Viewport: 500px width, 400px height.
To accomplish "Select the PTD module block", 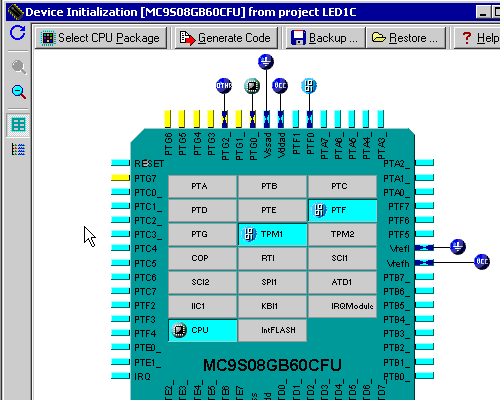I will (202, 210).
